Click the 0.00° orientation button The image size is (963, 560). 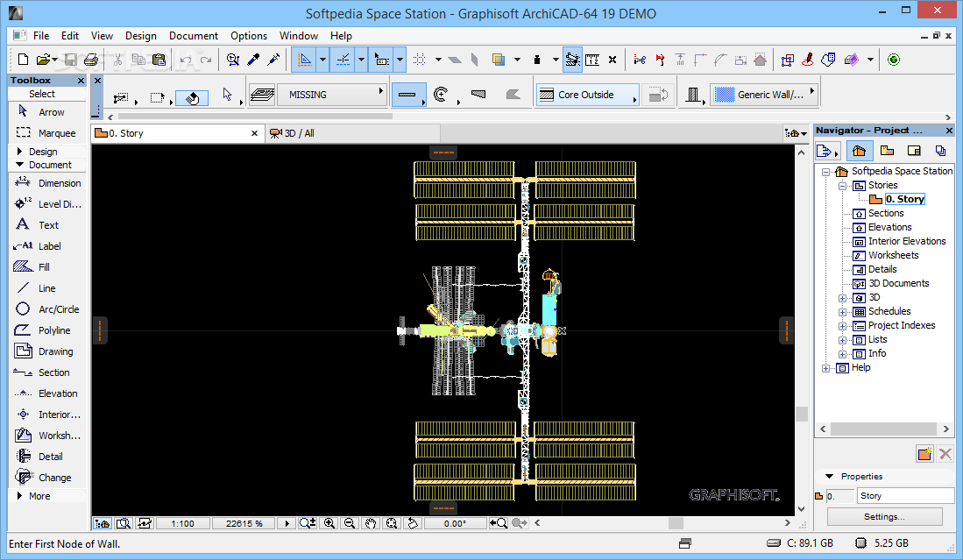(455, 523)
